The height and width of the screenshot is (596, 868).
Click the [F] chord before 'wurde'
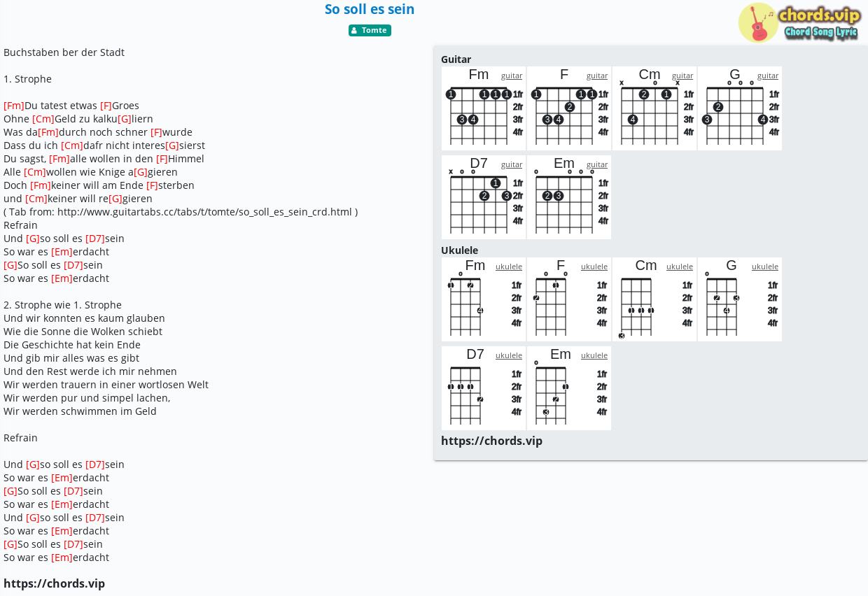click(x=157, y=132)
